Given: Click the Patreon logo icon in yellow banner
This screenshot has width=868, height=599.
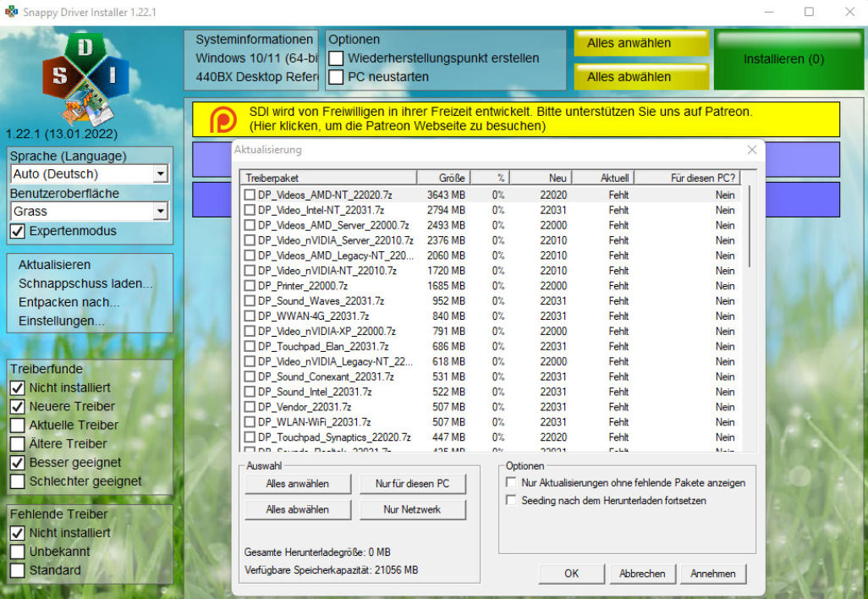Looking at the screenshot, I should click(223, 119).
